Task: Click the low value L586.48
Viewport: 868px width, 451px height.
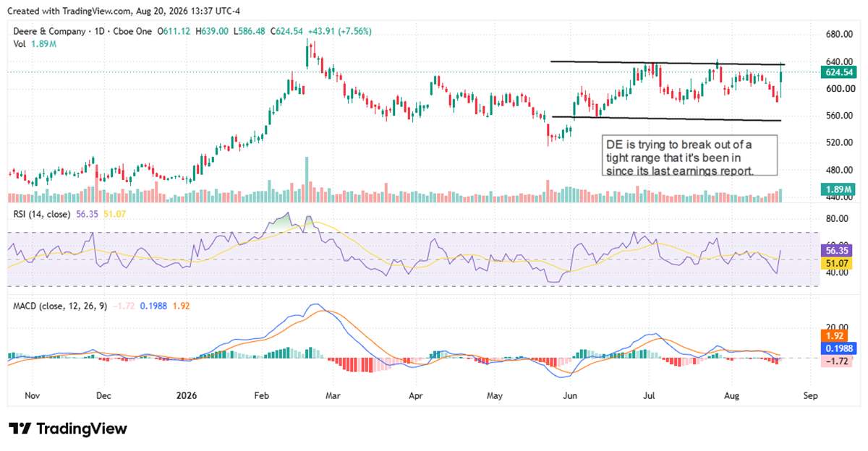Action: 250,31
